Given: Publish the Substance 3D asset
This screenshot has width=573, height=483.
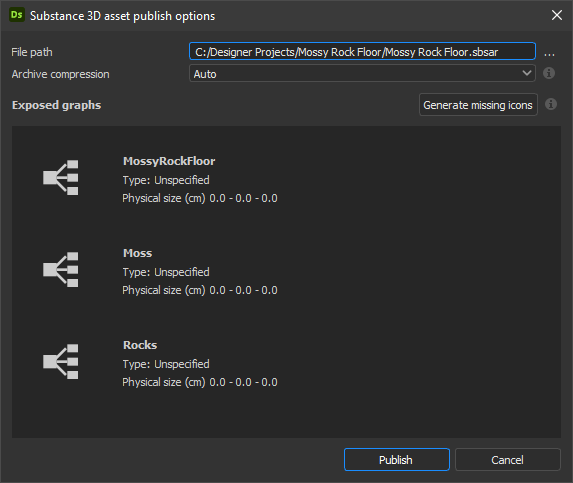Looking at the screenshot, I should point(396,460).
